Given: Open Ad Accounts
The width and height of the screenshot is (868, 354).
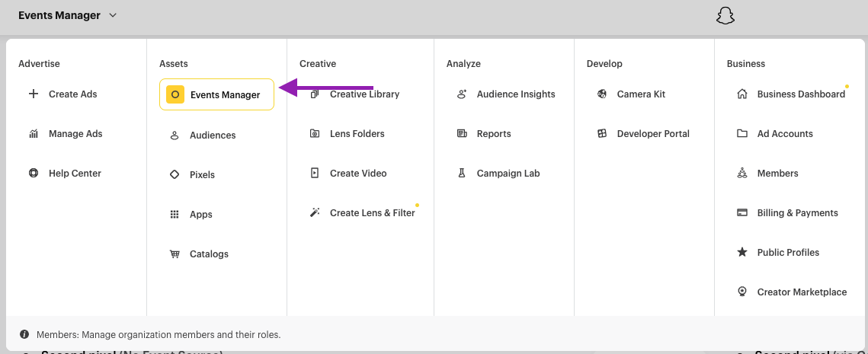Looking at the screenshot, I should 785,134.
